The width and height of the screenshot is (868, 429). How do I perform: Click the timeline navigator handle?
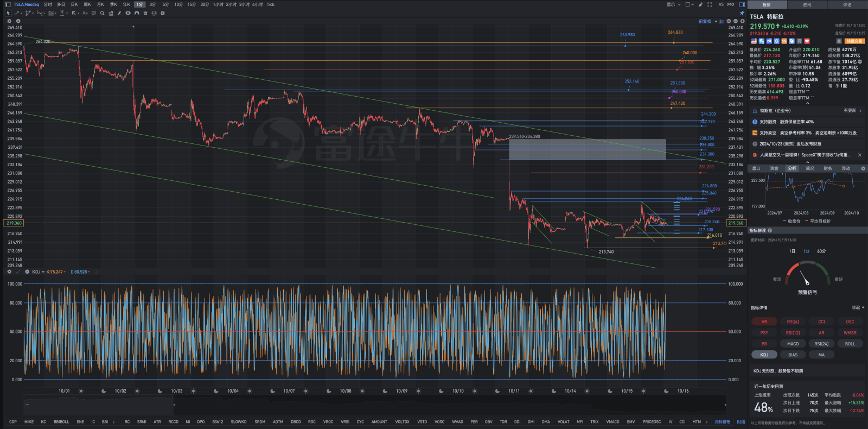coord(174,405)
